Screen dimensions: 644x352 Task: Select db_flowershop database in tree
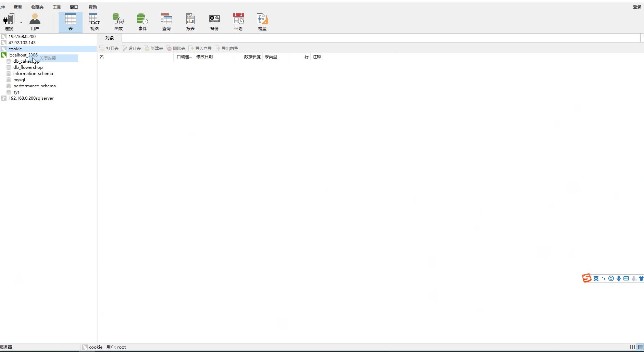click(28, 67)
